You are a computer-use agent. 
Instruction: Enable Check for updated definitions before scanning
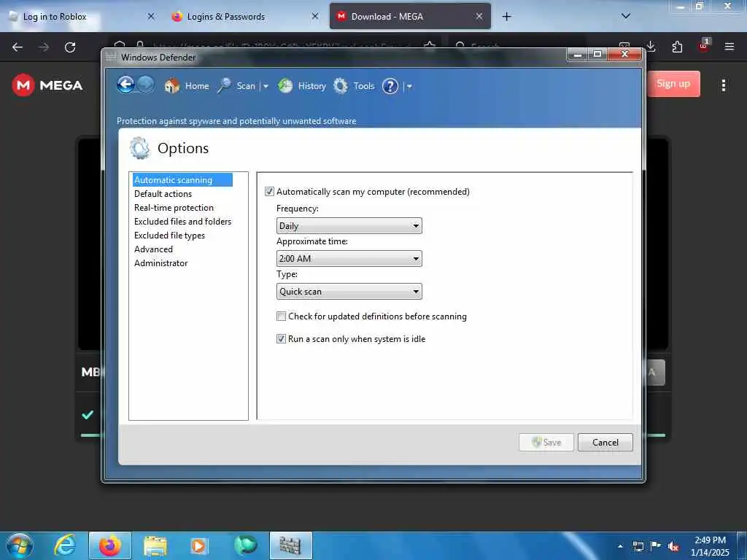pyautogui.click(x=282, y=316)
